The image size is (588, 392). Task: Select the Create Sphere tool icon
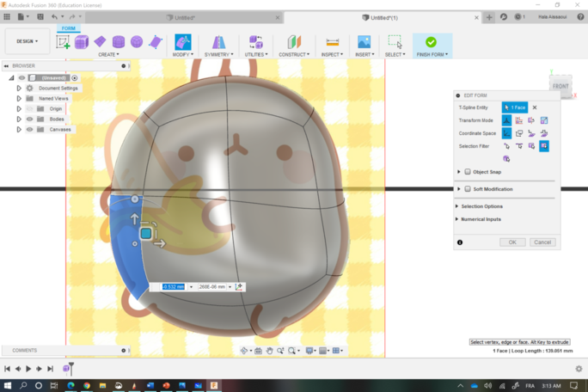pos(137,41)
